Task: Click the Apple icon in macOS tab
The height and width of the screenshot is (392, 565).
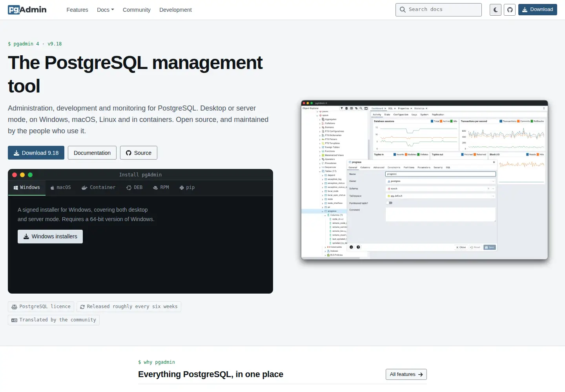Action: pyautogui.click(x=53, y=188)
